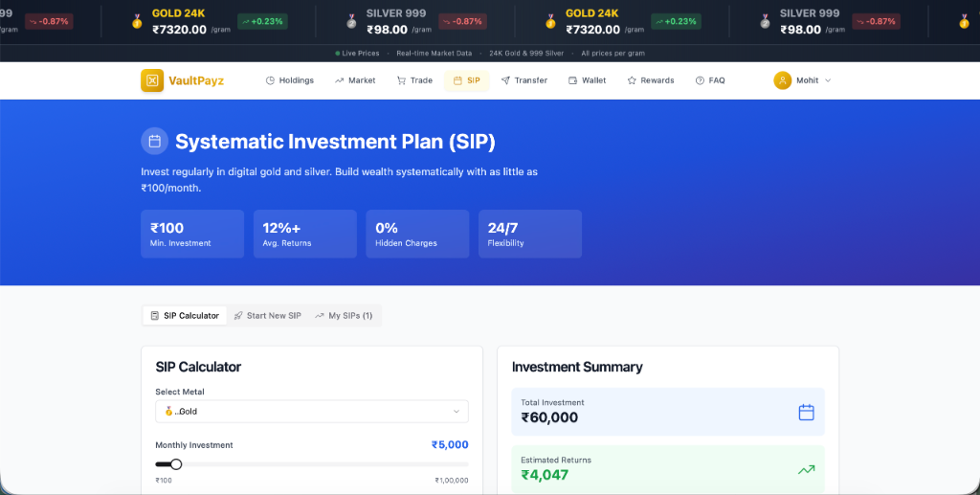Expand the Mohit user menu chevron
980x495 pixels.
click(x=828, y=80)
